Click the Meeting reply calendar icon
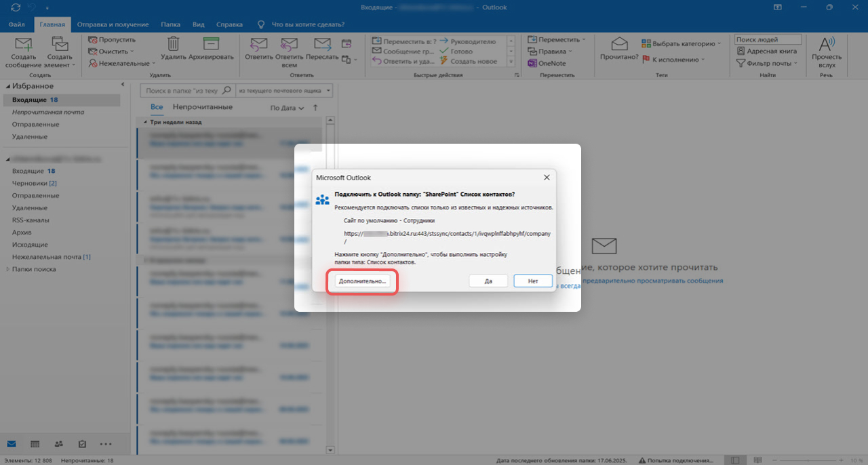 [x=347, y=42]
